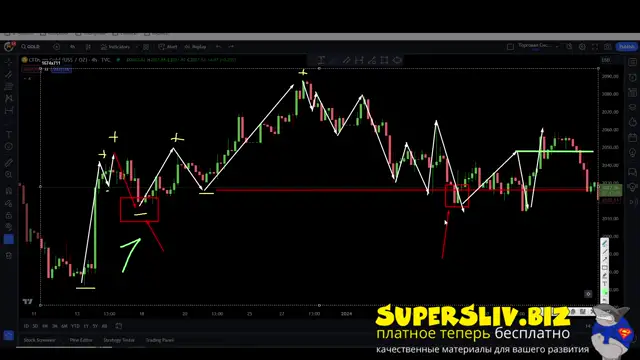Select the patterns drawing tool
640x360 pixels.
pos(9,98)
